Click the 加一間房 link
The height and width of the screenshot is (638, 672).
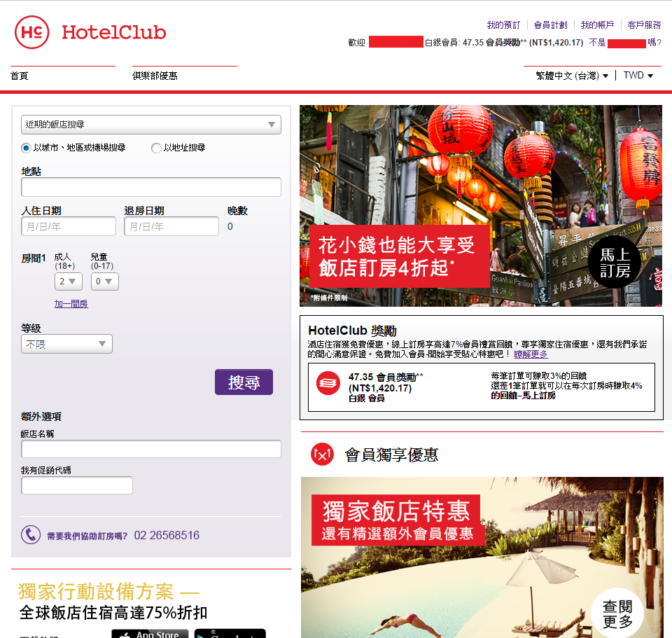[71, 304]
